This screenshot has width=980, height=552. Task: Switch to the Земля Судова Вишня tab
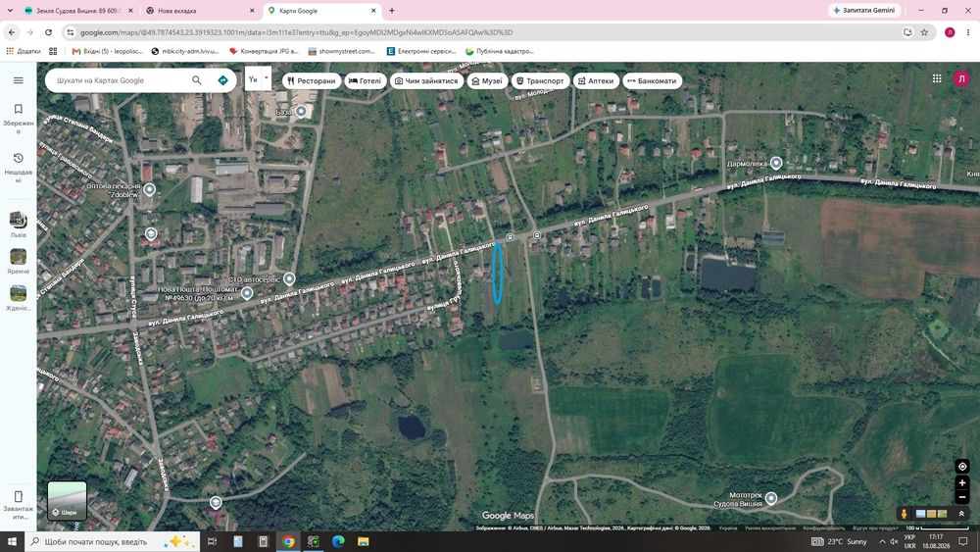[x=78, y=11]
